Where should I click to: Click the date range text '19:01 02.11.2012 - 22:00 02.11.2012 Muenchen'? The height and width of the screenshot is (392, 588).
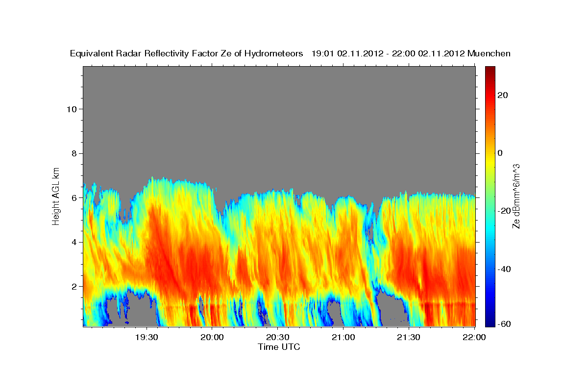click(x=411, y=53)
